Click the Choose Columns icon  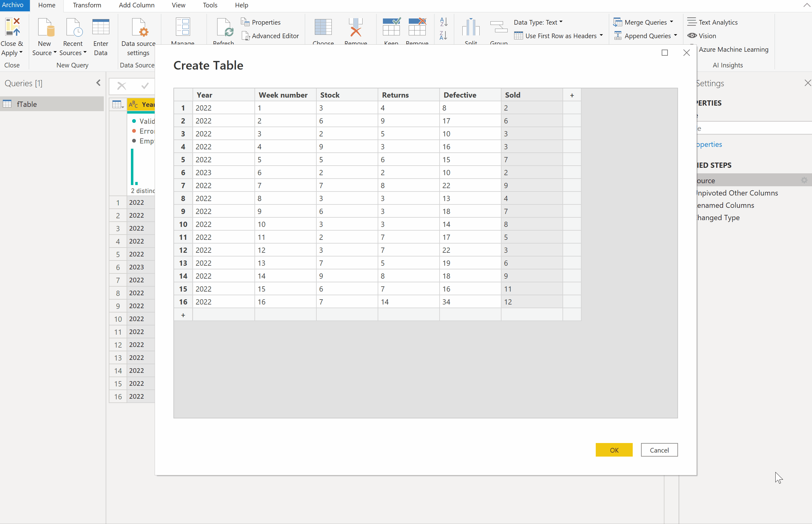(x=323, y=27)
